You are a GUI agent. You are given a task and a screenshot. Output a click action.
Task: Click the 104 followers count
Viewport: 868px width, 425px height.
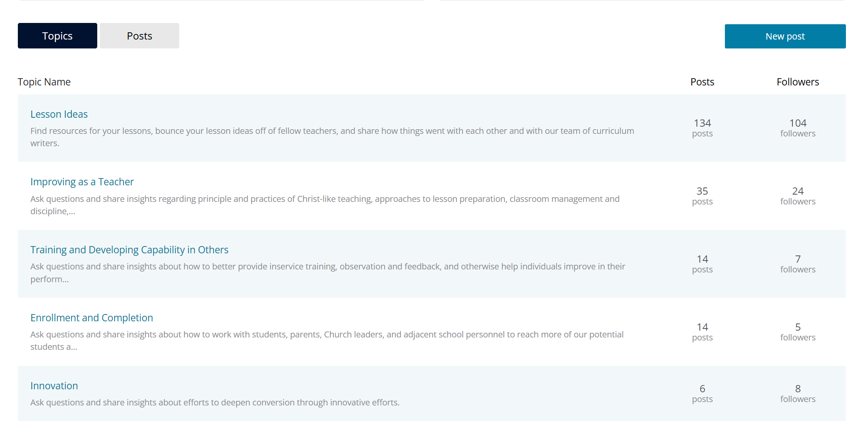point(798,127)
